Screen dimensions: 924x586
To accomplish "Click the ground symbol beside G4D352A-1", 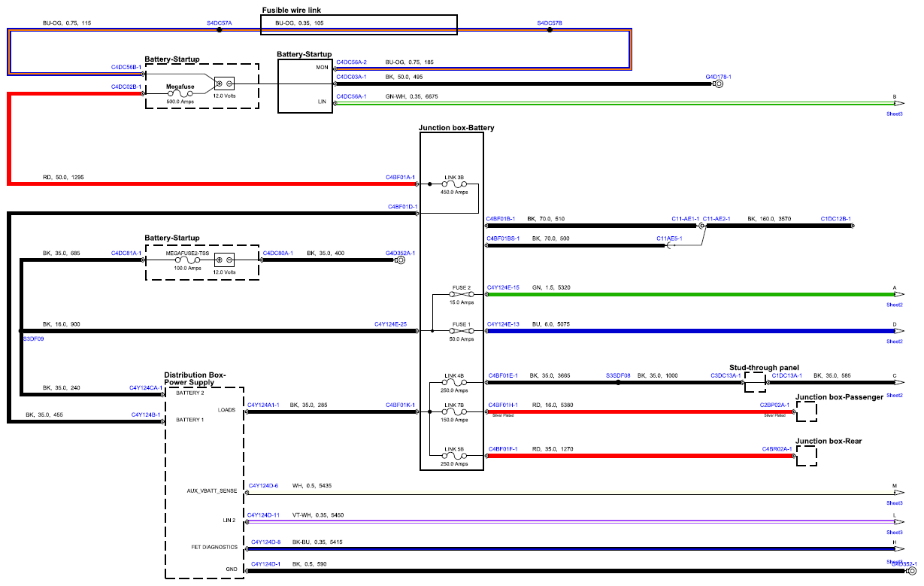I will (x=401, y=261).
